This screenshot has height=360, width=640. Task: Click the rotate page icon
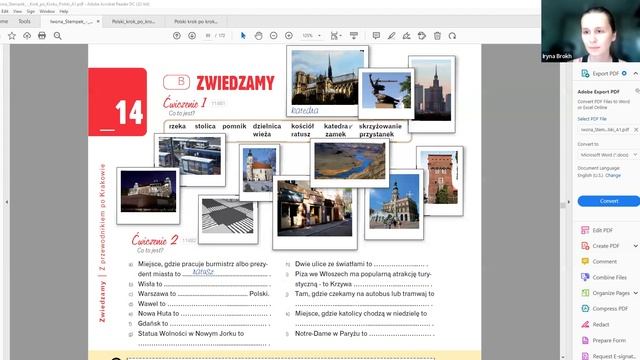(452, 36)
